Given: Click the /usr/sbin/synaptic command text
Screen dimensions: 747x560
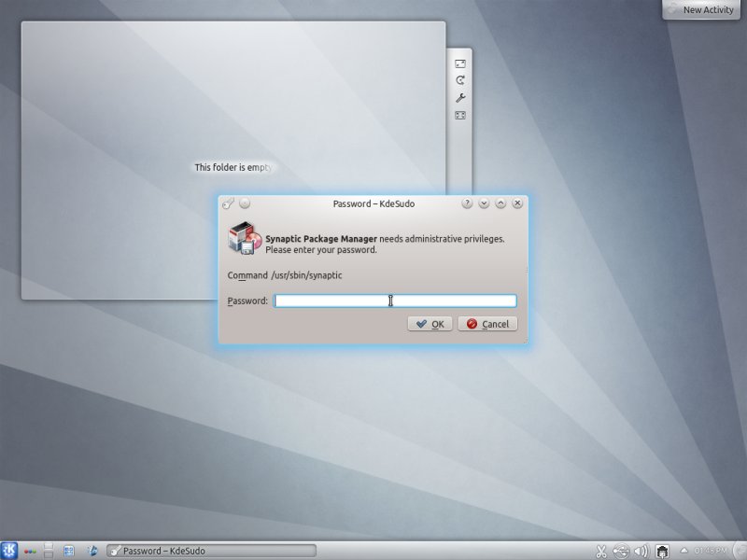Looking at the screenshot, I should tap(306, 275).
